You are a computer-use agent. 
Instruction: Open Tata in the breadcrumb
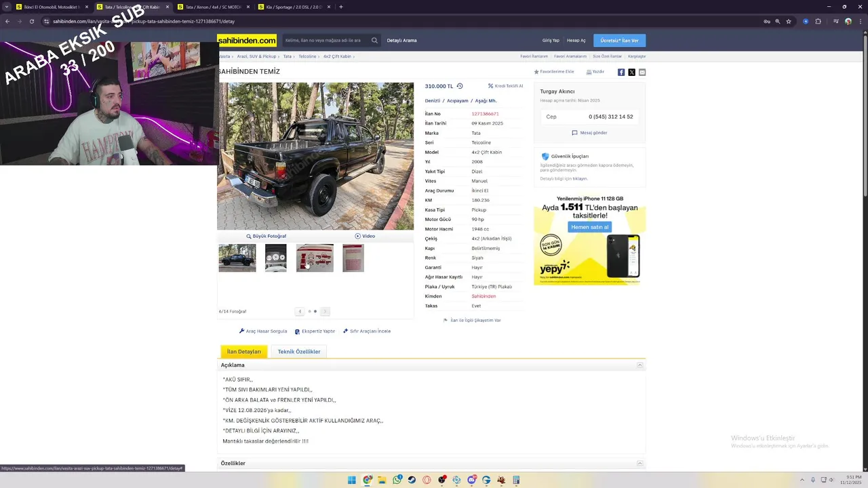[287, 56]
